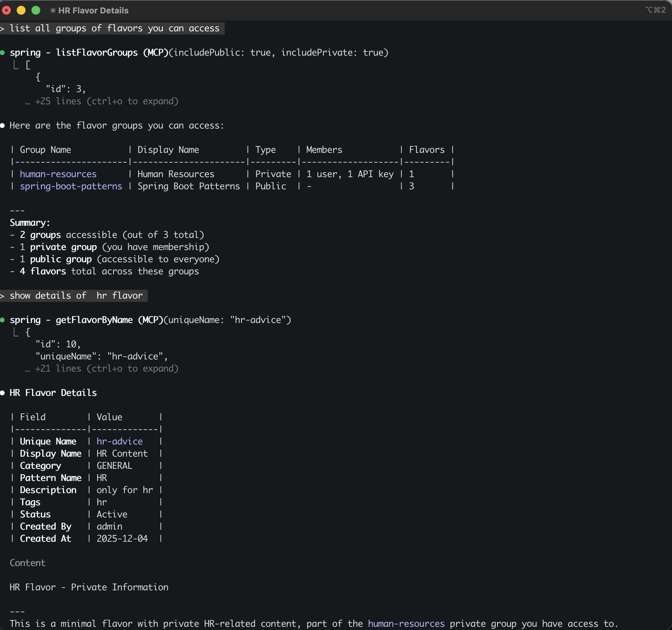
Task: Click the bullet beside HR Flavor Details heading
Action: point(3,392)
